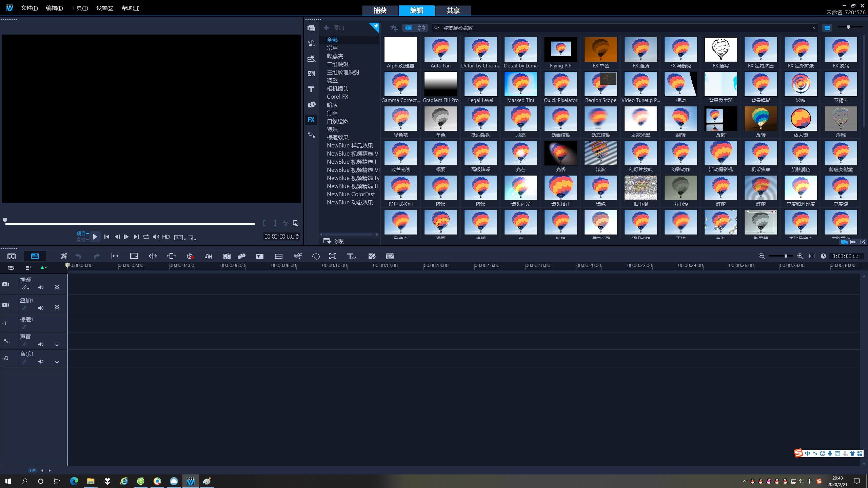Image resolution: width=868 pixels, height=488 pixels.
Task: Open the Record/Capture option icon
Action: click(190, 256)
